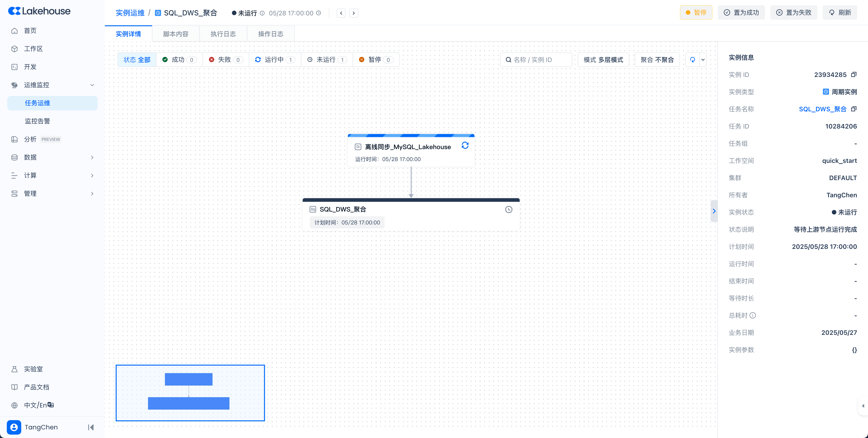Go to previous instance arrow
The image size is (868, 438).
pos(341,13)
